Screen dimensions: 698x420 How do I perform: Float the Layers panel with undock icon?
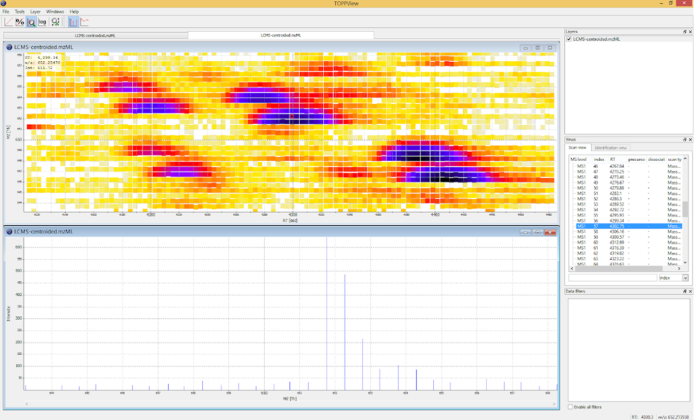point(684,31)
